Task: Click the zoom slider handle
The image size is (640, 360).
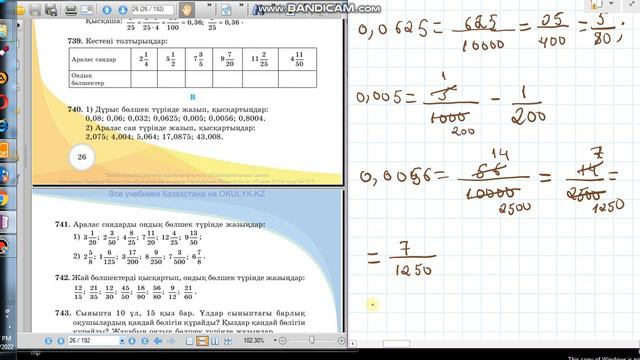Action: tap(312, 340)
